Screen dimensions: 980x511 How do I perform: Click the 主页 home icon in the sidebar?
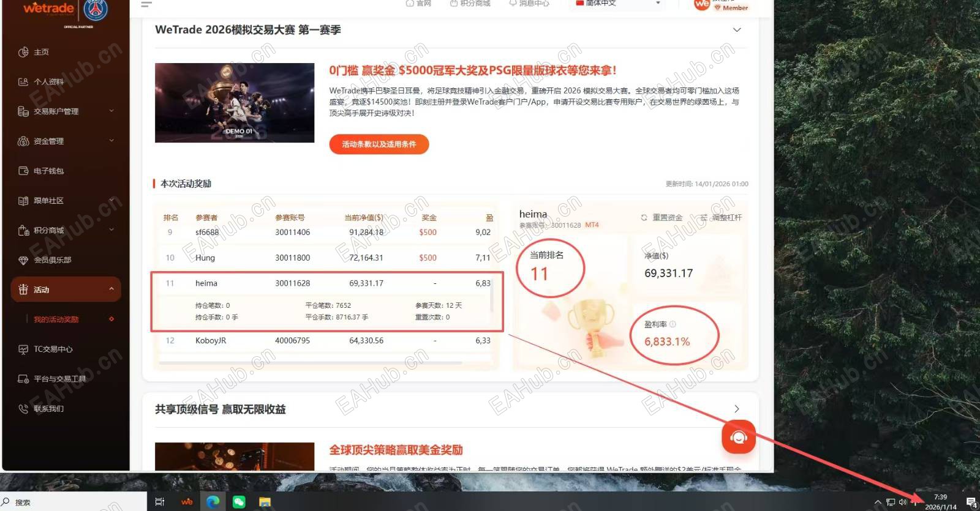pos(23,52)
